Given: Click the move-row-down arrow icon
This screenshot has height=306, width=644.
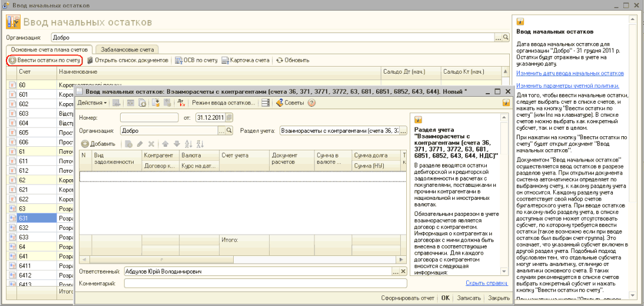Looking at the screenshot, I should (x=177, y=144).
